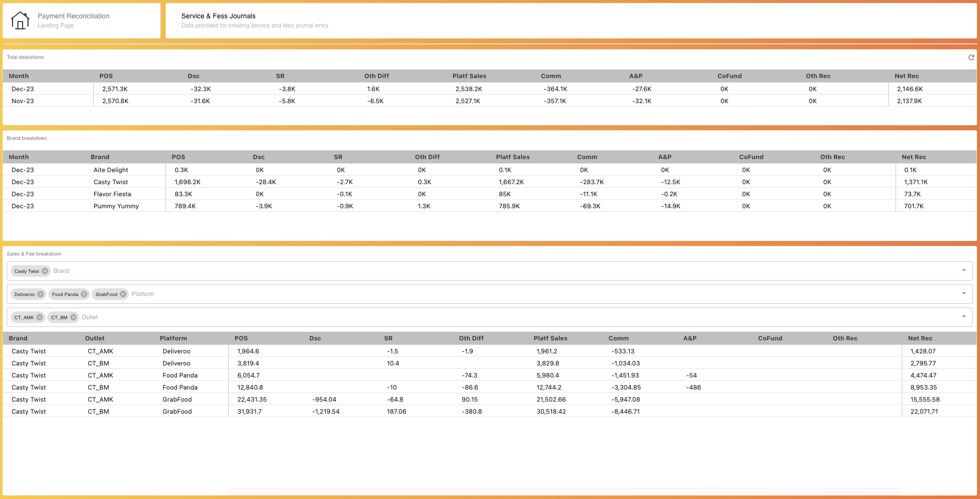Open the Payment Reconciliation landing page
This screenshot has width=980, height=499.
(x=82, y=21)
